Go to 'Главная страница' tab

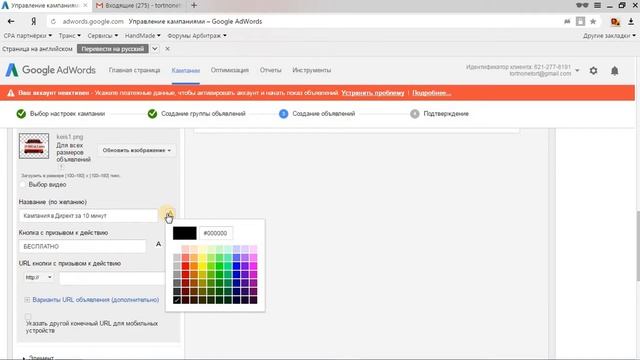[134, 70]
